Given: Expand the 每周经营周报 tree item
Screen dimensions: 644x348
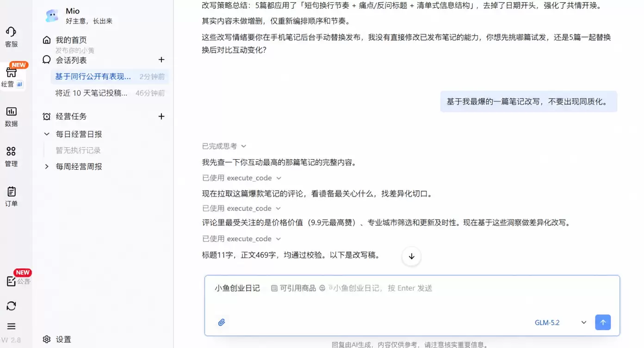Looking at the screenshot, I should click(47, 167).
